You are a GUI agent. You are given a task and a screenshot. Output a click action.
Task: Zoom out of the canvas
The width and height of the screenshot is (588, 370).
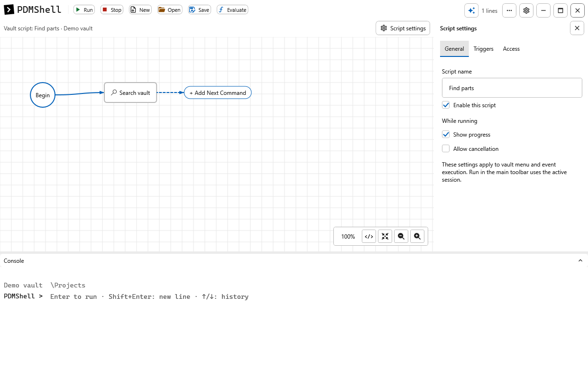tap(401, 236)
